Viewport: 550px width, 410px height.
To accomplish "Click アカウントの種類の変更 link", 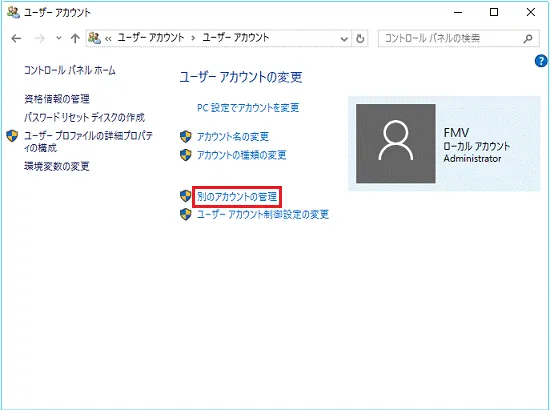I will click(242, 155).
